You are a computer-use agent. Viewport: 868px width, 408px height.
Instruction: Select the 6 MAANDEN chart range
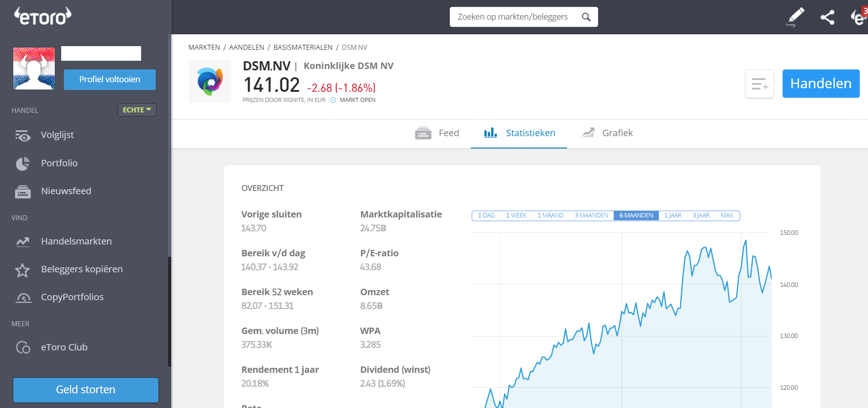[636, 215]
